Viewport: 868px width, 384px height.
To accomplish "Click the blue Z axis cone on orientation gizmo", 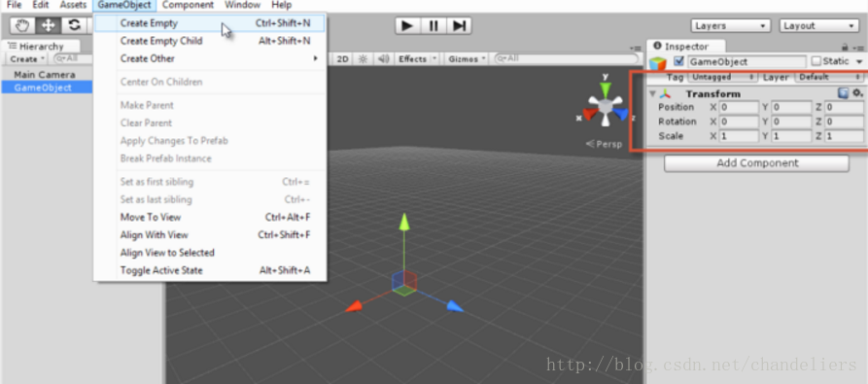I will pos(621,114).
